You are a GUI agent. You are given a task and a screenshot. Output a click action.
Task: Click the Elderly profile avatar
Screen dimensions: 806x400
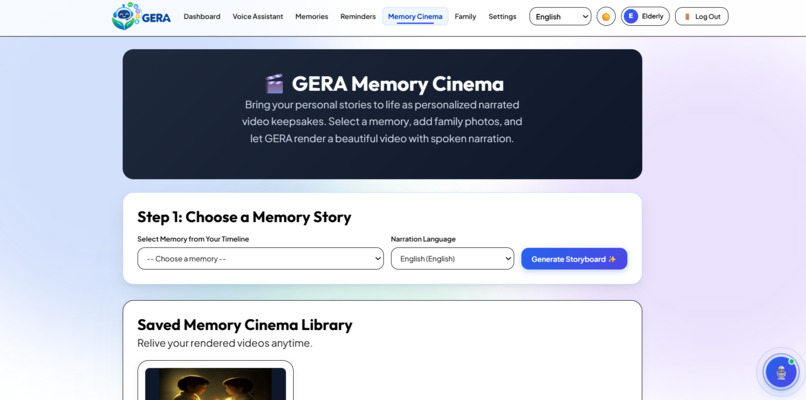tap(631, 16)
